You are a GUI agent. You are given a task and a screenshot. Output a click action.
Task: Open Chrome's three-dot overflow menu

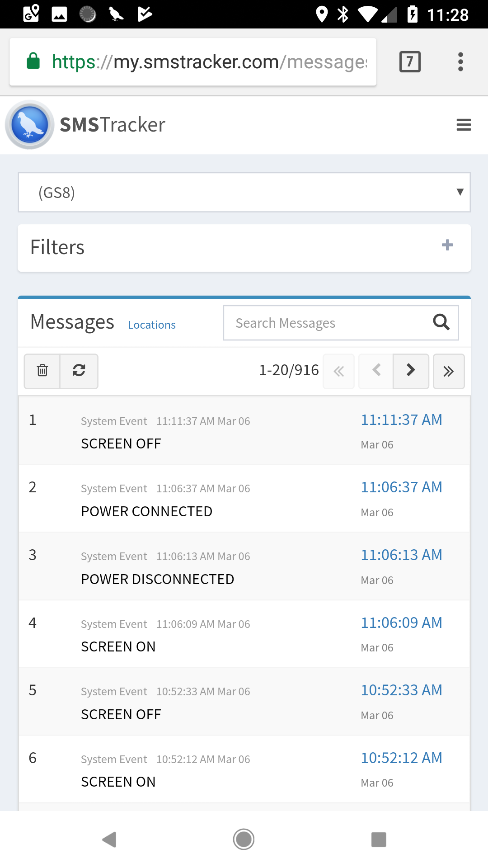(460, 61)
